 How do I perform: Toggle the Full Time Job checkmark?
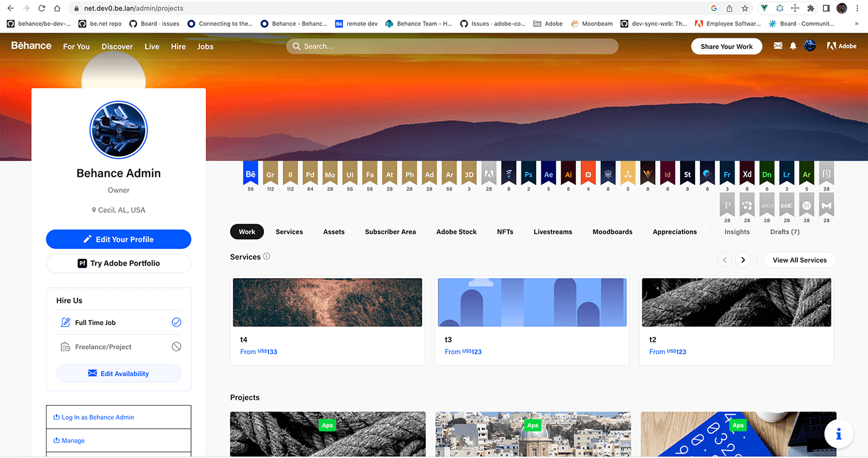point(176,323)
